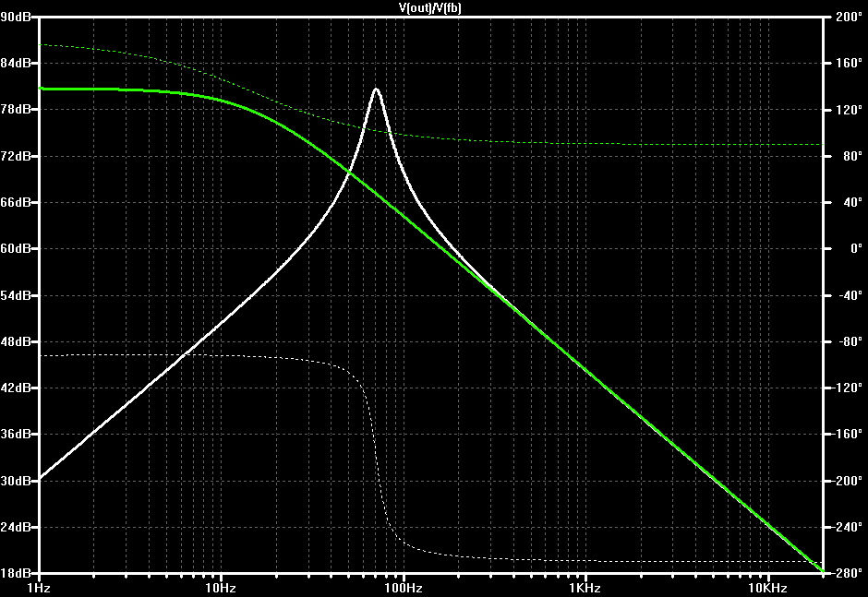This screenshot has width=868, height=597.
Task: Click the -160° phase axis label
Action: tap(847, 435)
